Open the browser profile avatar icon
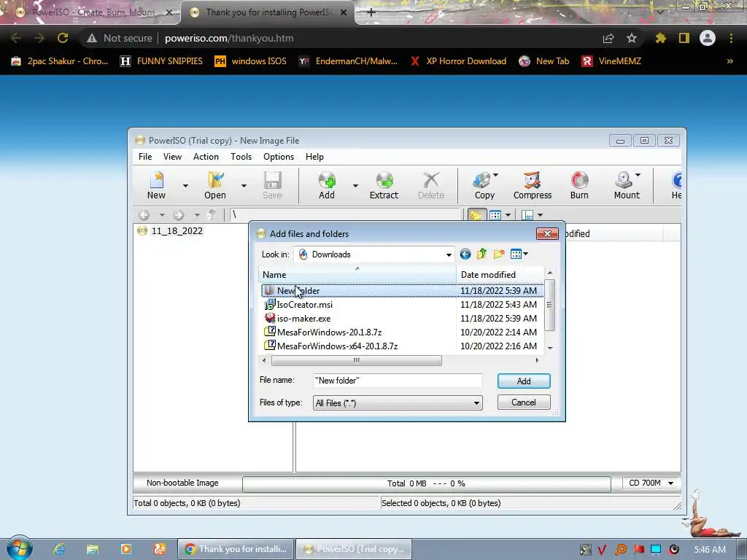The image size is (747, 560). point(708,38)
